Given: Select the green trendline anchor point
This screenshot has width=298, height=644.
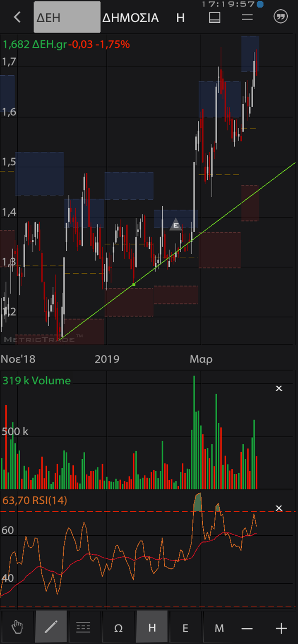Looking at the screenshot, I should 133,284.
